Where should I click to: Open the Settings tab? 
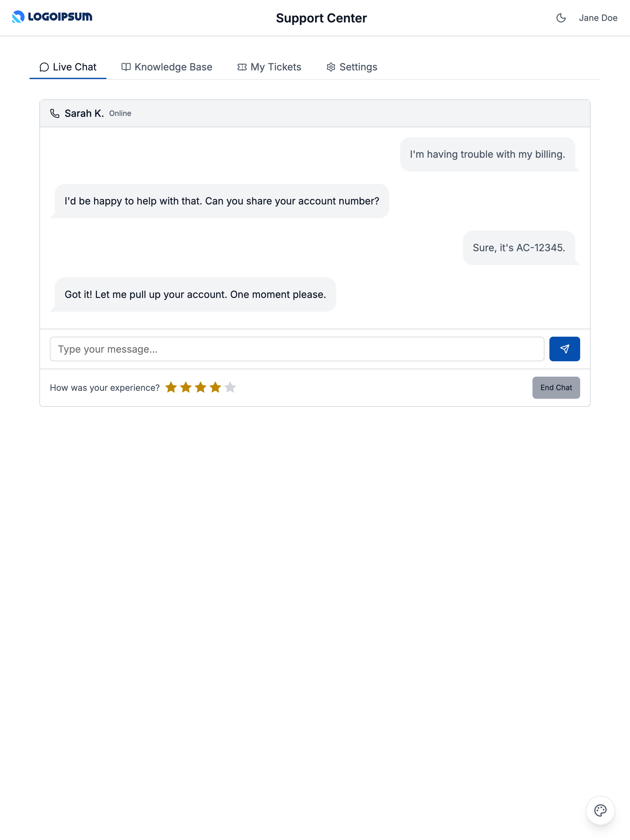click(x=352, y=67)
